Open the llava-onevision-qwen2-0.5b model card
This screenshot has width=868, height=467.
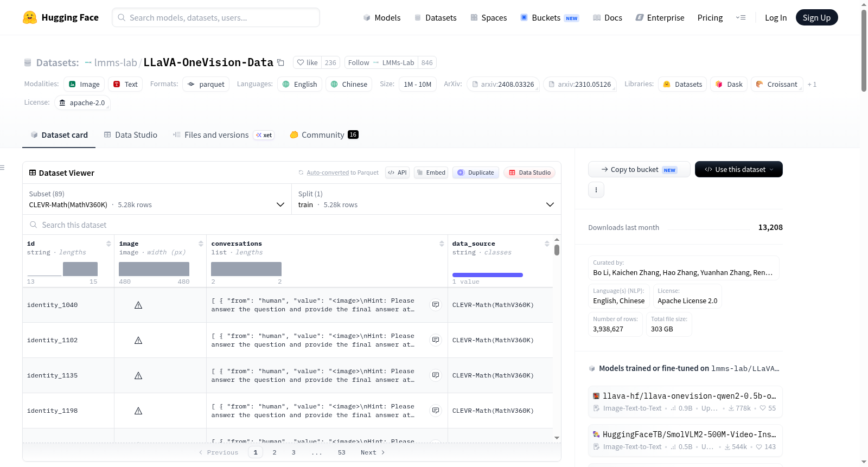click(685, 402)
